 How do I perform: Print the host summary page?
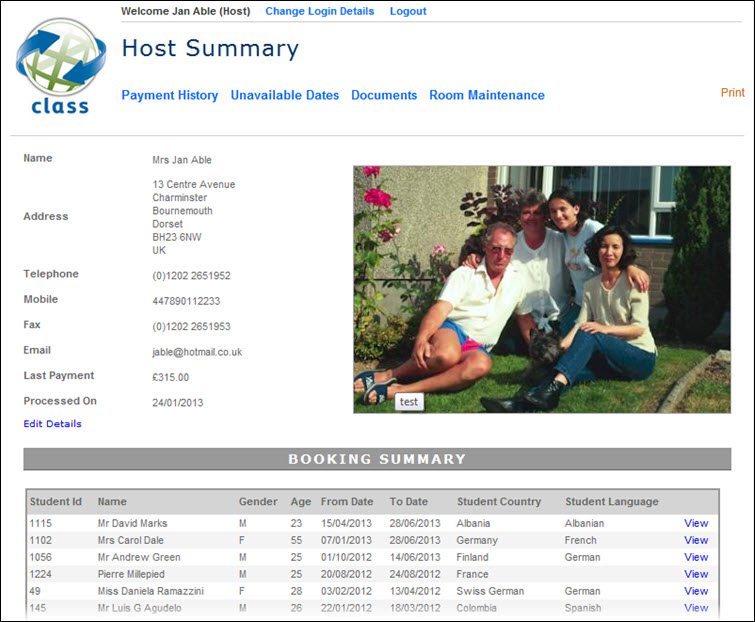point(732,93)
